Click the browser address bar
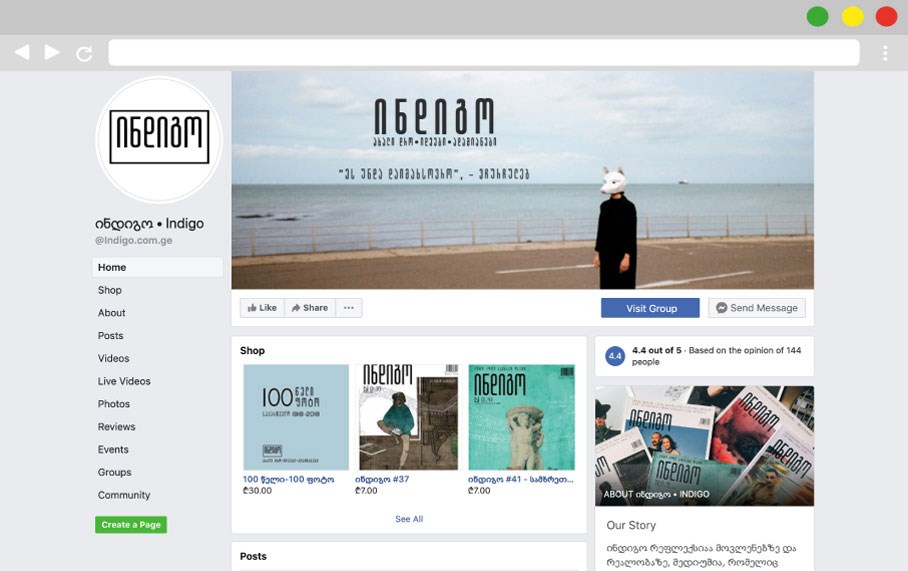Image resolution: width=908 pixels, height=571 pixels. pos(483,53)
